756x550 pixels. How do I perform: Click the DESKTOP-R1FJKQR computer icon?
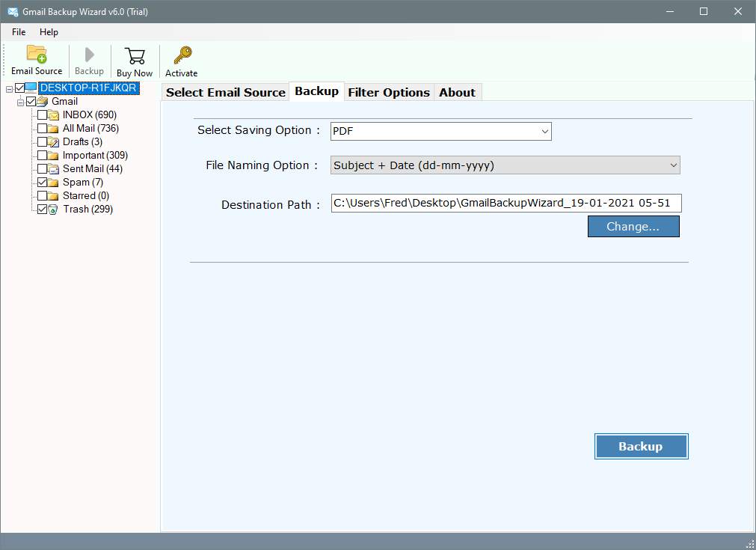(x=31, y=88)
